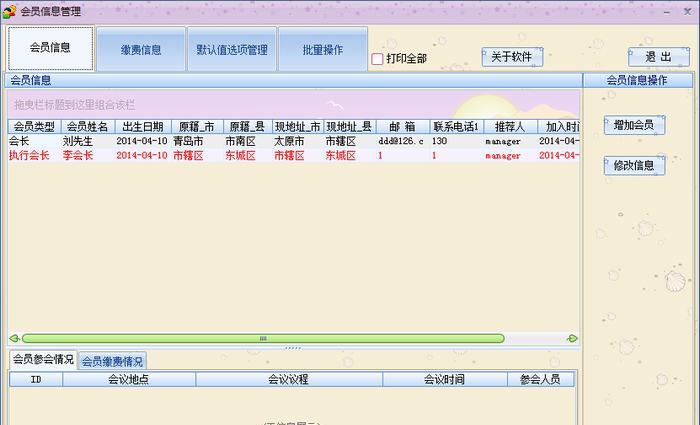This screenshot has height=425, width=700.
Task: Click the 加入时间 column header
Action: coord(558,127)
